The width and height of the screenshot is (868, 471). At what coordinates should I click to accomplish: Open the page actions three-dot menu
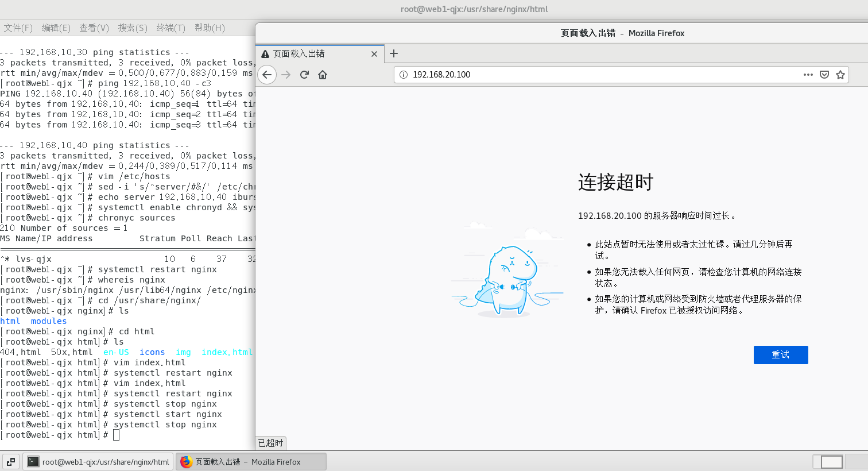pos(808,75)
